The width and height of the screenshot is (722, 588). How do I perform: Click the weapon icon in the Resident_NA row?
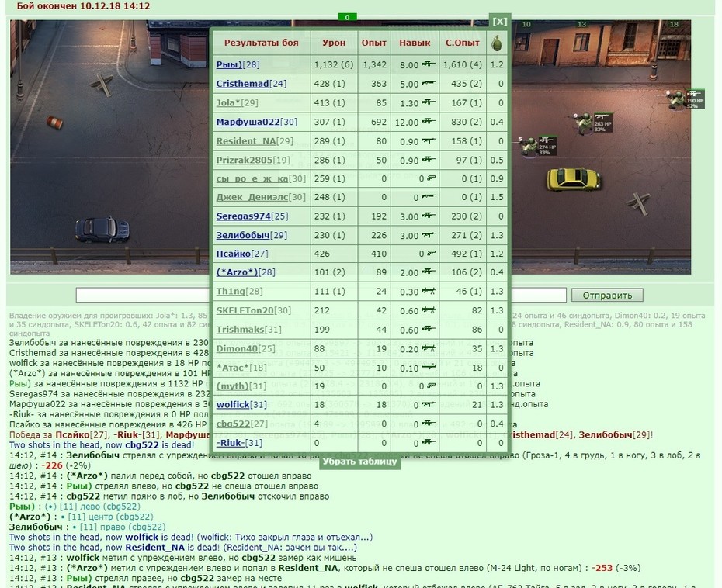[x=429, y=140]
